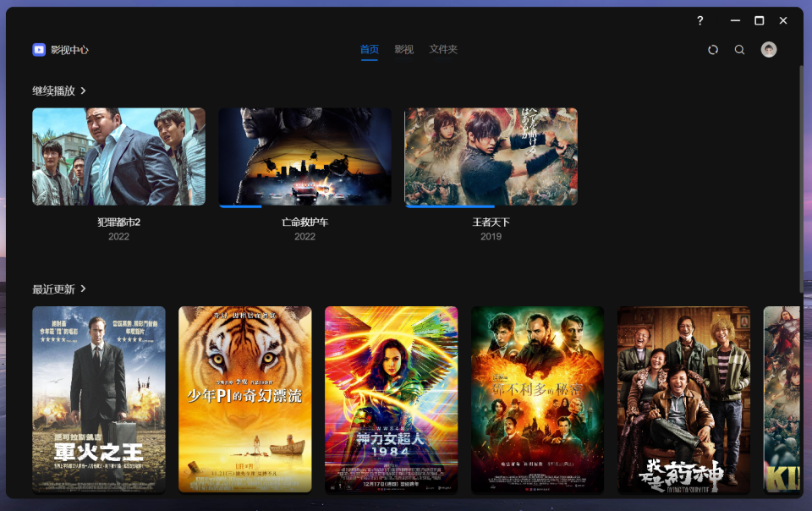Expand the 最近更新 section chevron

pyautogui.click(x=84, y=288)
